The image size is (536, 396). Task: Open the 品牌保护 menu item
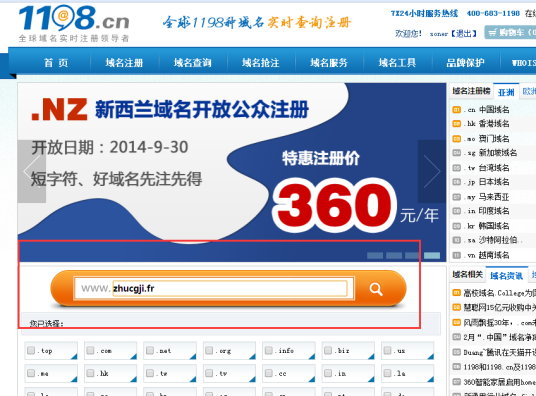(x=466, y=63)
